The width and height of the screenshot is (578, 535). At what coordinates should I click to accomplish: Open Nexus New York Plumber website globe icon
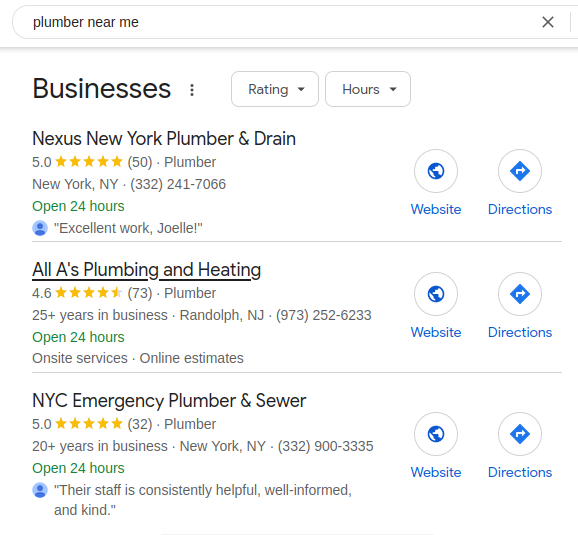coord(436,171)
